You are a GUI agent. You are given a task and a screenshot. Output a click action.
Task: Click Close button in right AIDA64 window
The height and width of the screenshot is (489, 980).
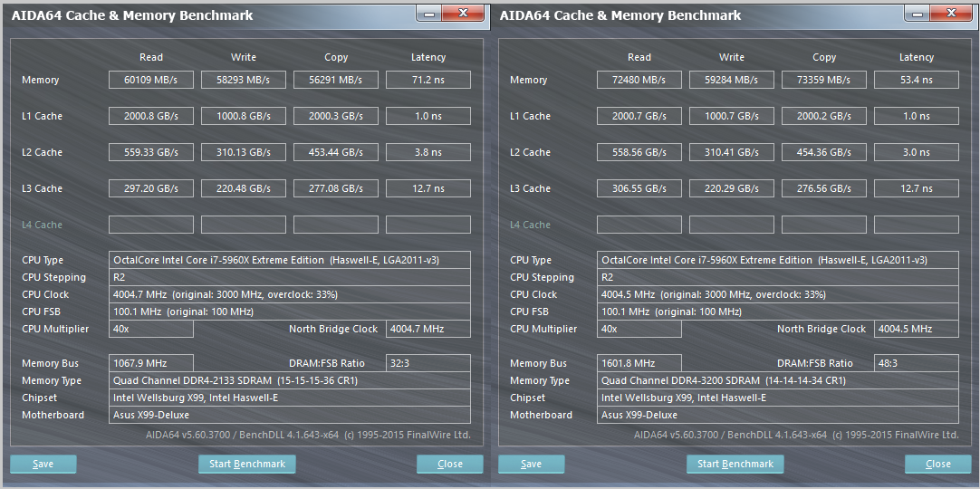pyautogui.click(x=938, y=464)
